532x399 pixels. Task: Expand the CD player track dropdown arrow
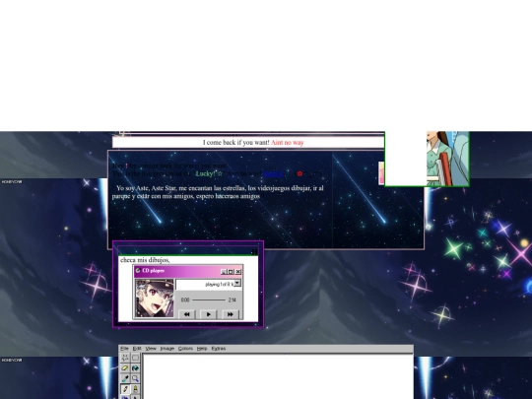tap(237, 283)
